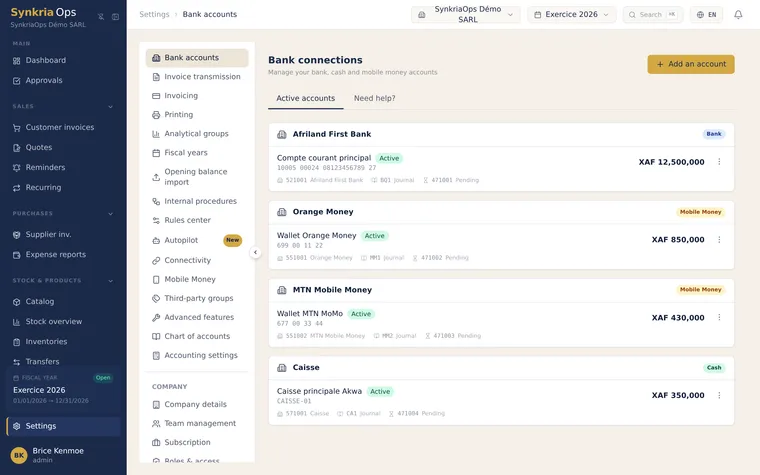Open Company details
The image size is (760, 475).
point(197,404)
